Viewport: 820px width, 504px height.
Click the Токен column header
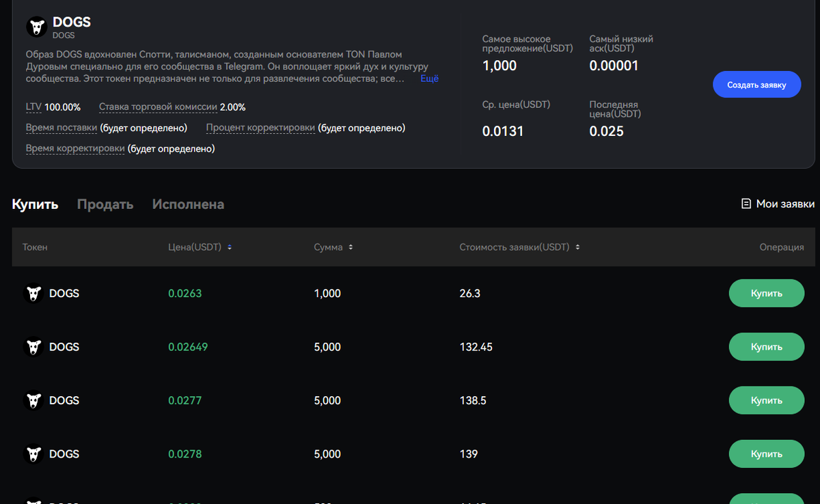click(35, 247)
